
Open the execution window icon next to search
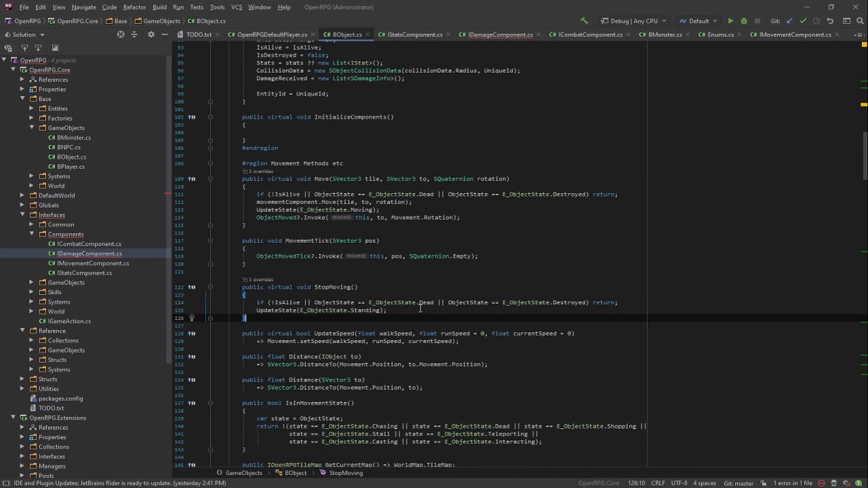846,21
